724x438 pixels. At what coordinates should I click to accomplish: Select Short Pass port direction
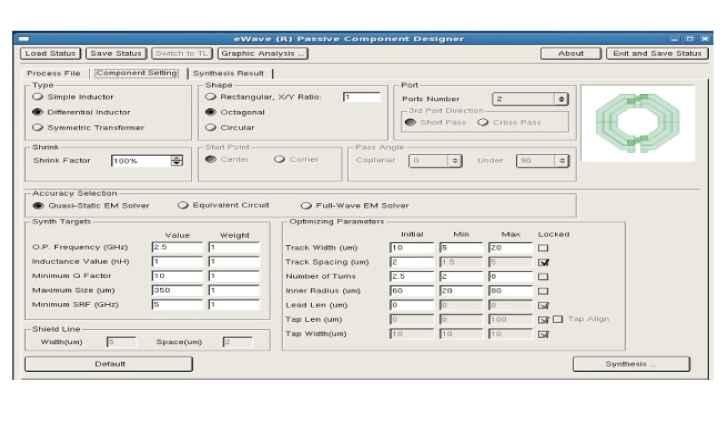coord(410,122)
